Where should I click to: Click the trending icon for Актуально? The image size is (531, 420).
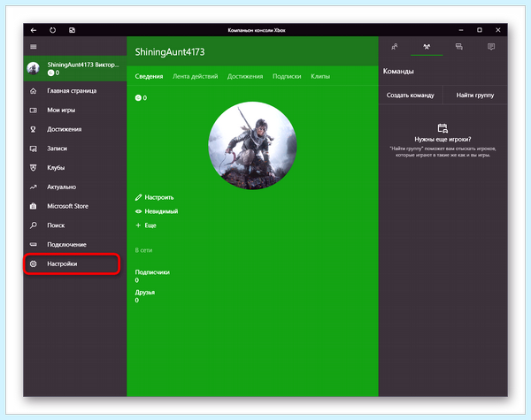point(34,187)
